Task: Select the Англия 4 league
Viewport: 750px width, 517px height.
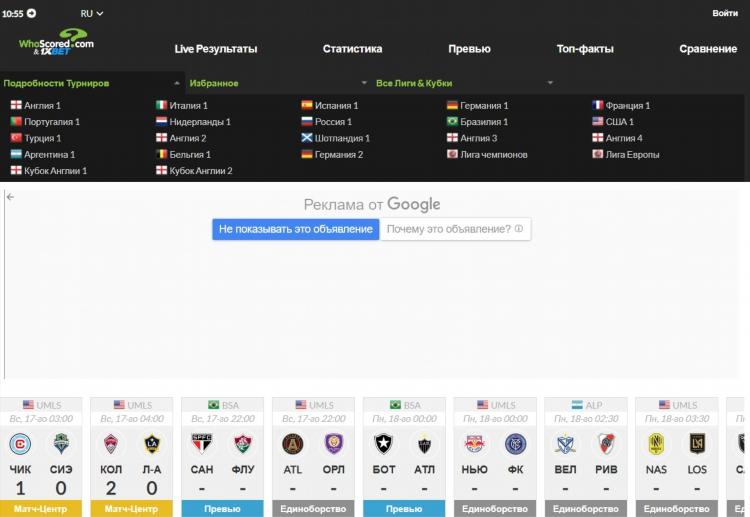Action: point(618,138)
